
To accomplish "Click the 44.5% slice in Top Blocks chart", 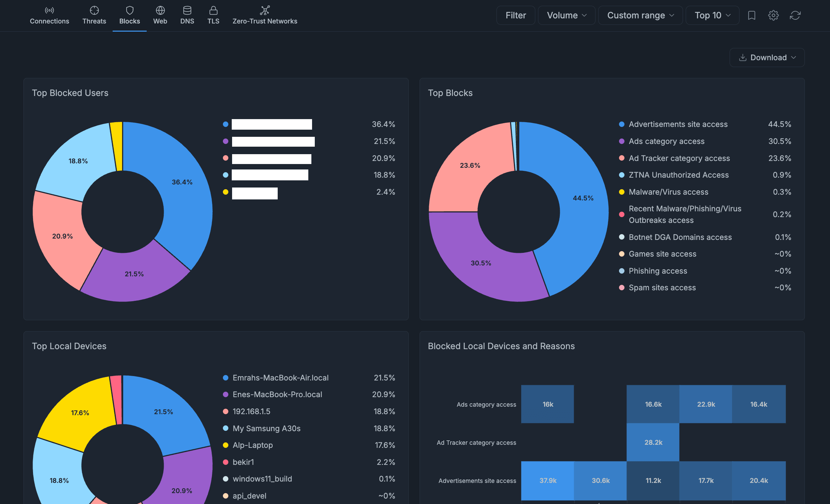I will (x=583, y=198).
